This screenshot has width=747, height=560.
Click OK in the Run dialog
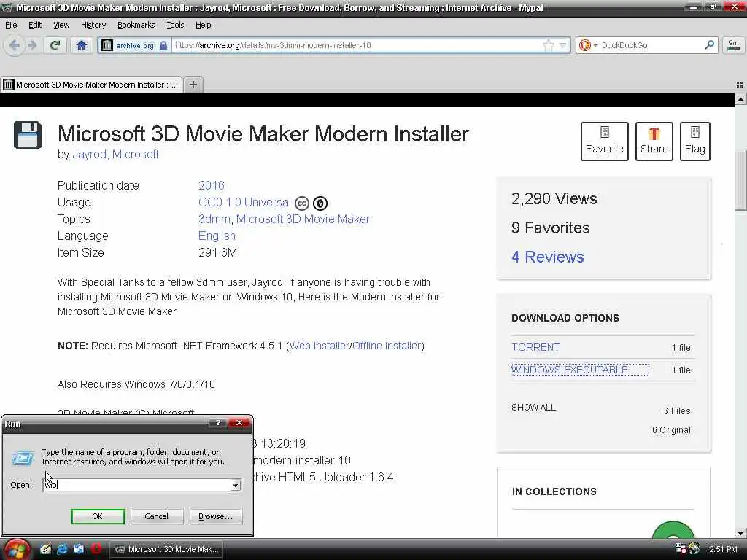pyautogui.click(x=98, y=516)
